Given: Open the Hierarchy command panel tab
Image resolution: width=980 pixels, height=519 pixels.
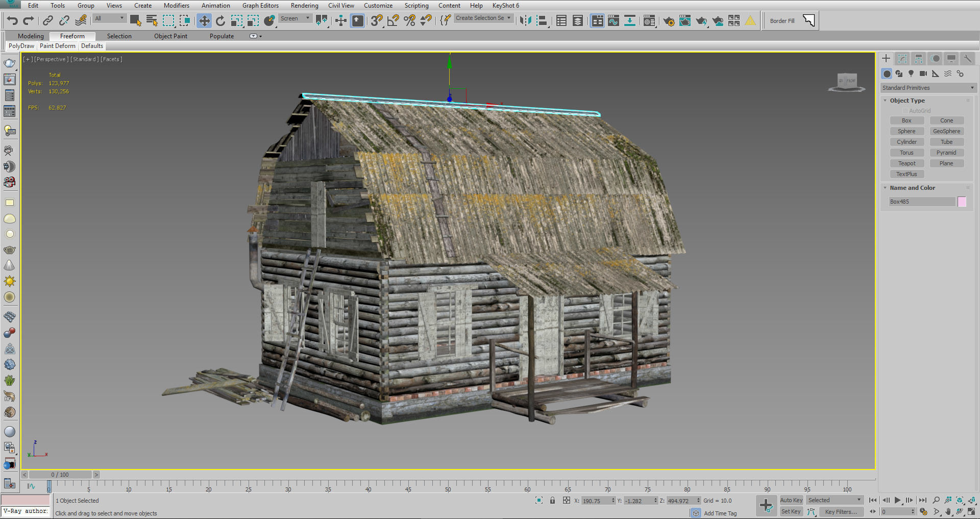Looking at the screenshot, I should pos(919,59).
